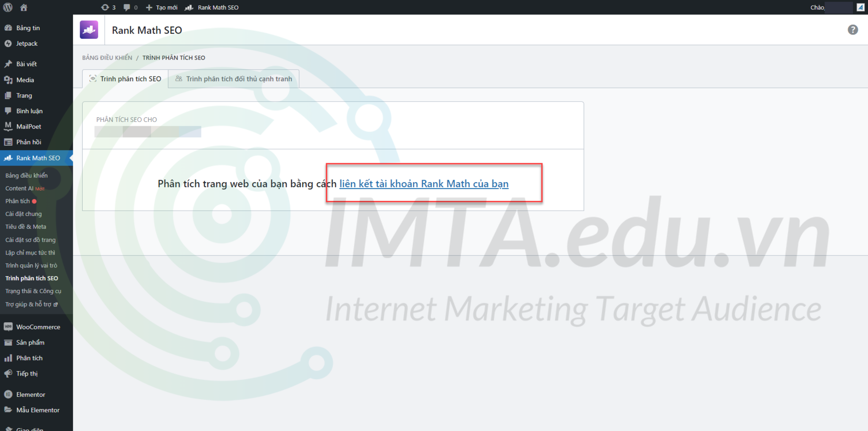Click the MailPoet M icon
868x431 pixels.
(8, 127)
